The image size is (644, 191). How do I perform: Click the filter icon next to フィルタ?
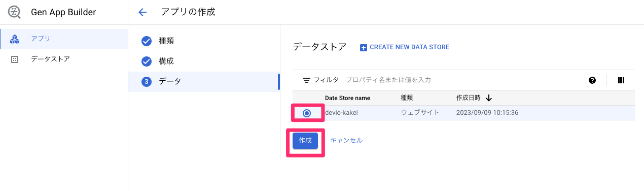(306, 80)
